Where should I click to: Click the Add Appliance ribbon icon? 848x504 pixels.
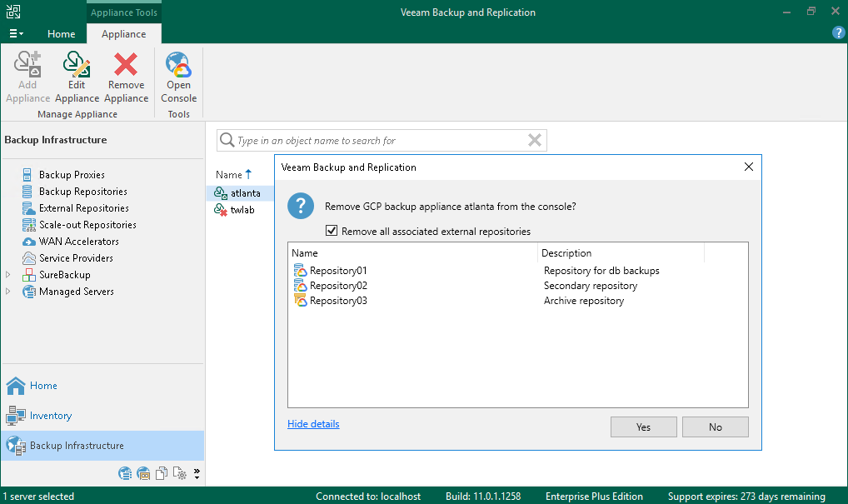[x=27, y=64]
